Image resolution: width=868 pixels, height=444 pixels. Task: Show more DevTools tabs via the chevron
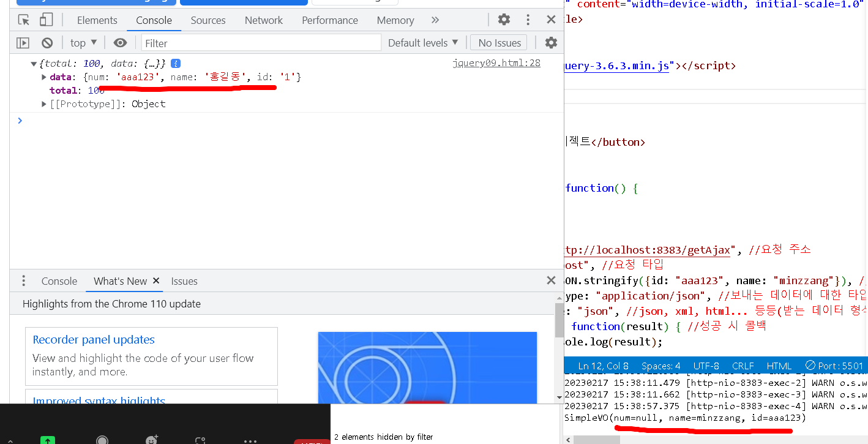(x=435, y=20)
